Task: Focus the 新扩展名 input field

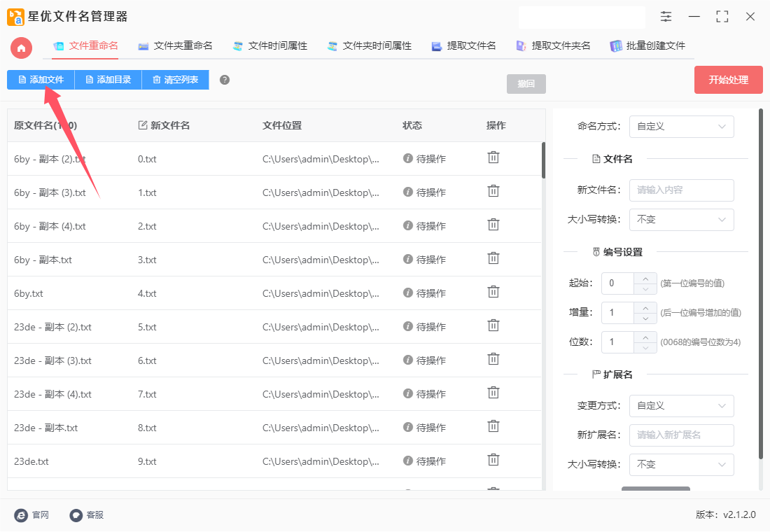Action: pyautogui.click(x=682, y=435)
